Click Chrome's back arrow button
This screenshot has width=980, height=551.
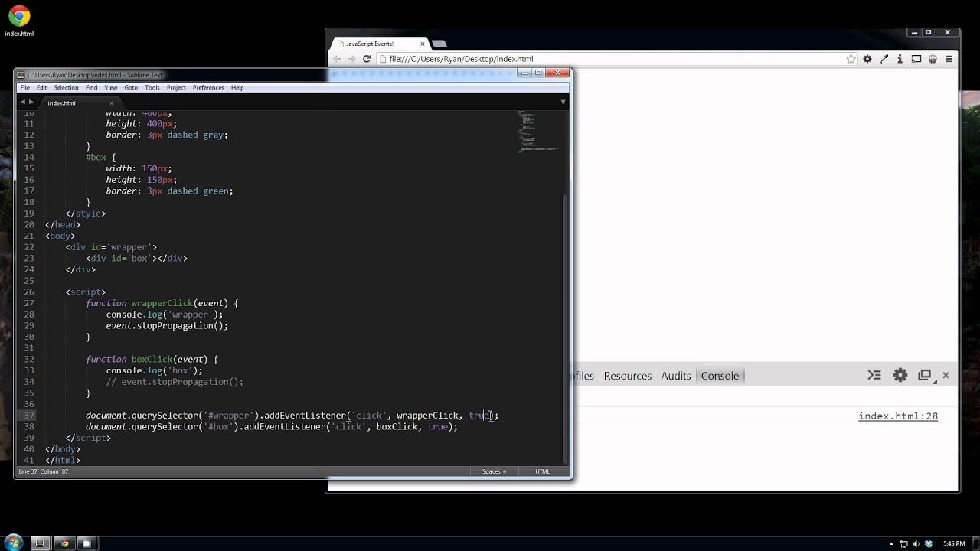(337, 59)
